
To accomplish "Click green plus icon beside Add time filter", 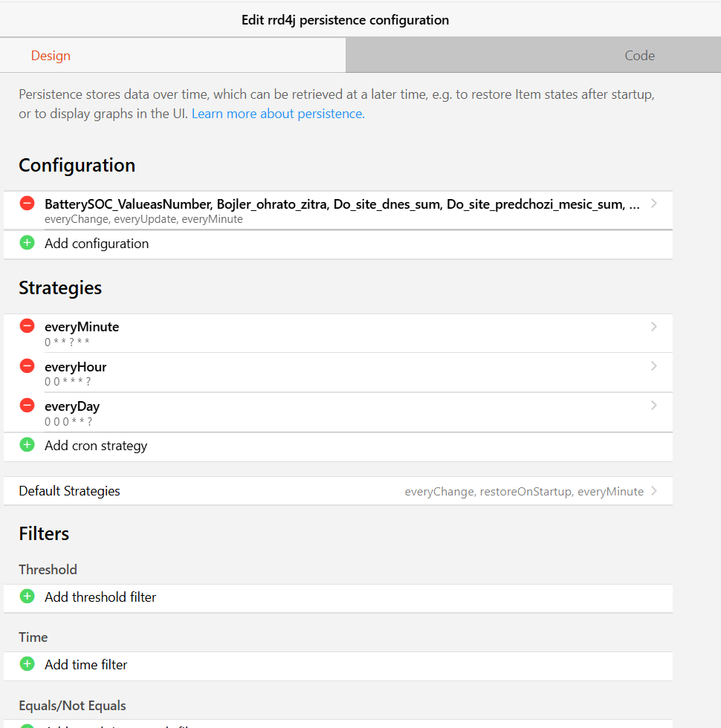I will click(x=28, y=664).
